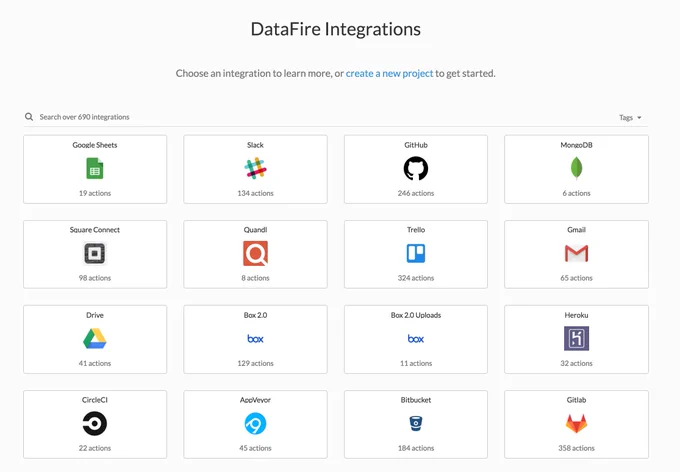
Task: Click the Square Connect title text
Action: pyautogui.click(x=95, y=230)
